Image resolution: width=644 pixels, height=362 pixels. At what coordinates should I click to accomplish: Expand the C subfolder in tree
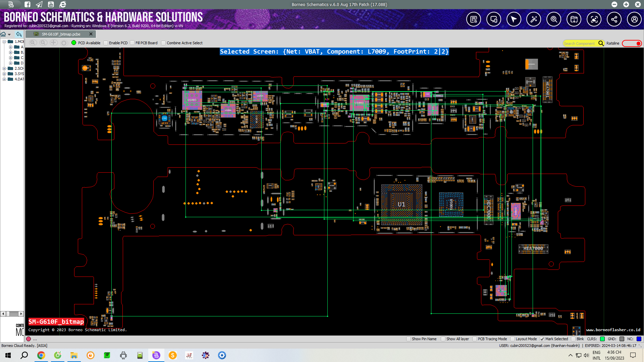click(10, 58)
